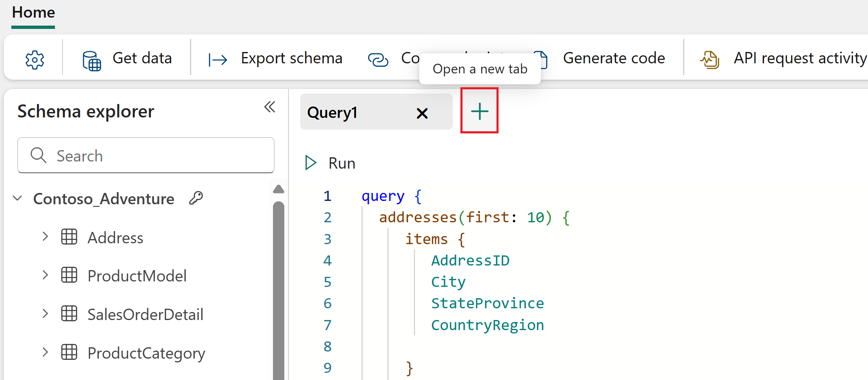Viewport: 868px width, 380px height.
Task: Click CountryRegion field in the editor
Action: coord(487,325)
